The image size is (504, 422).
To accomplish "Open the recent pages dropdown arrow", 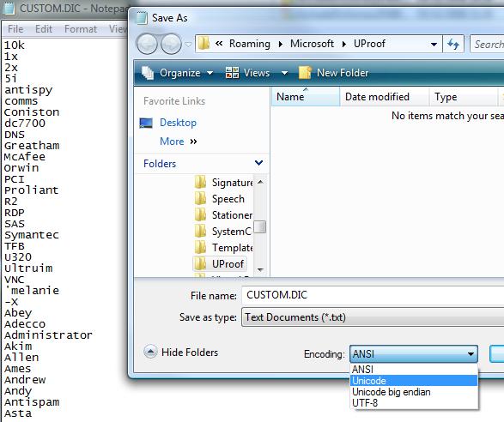I will point(188,45).
